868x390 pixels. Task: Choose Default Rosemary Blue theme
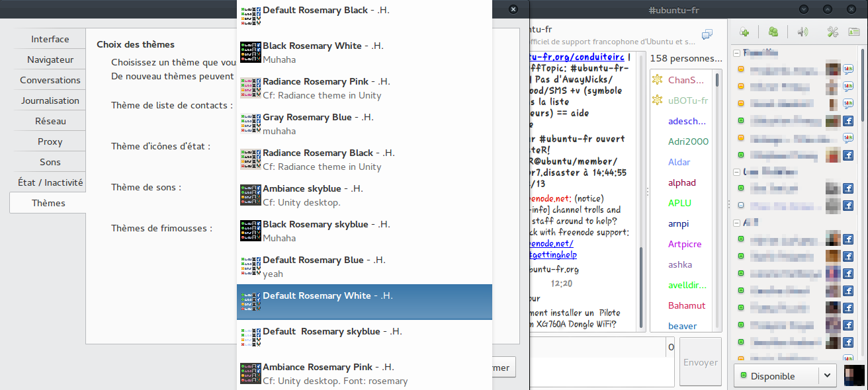click(365, 266)
